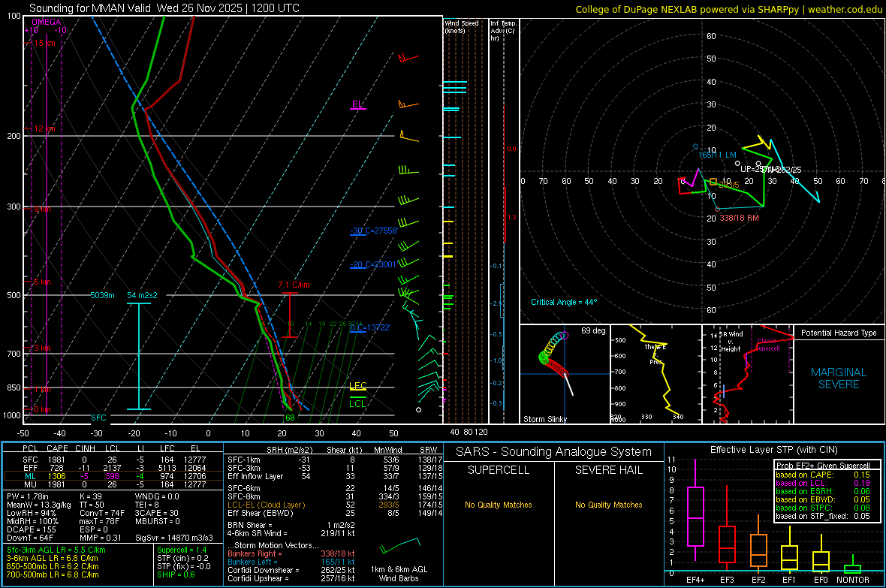Select the EFF parcel row
Image resolution: width=886 pixels, height=588 pixels.
point(113,468)
